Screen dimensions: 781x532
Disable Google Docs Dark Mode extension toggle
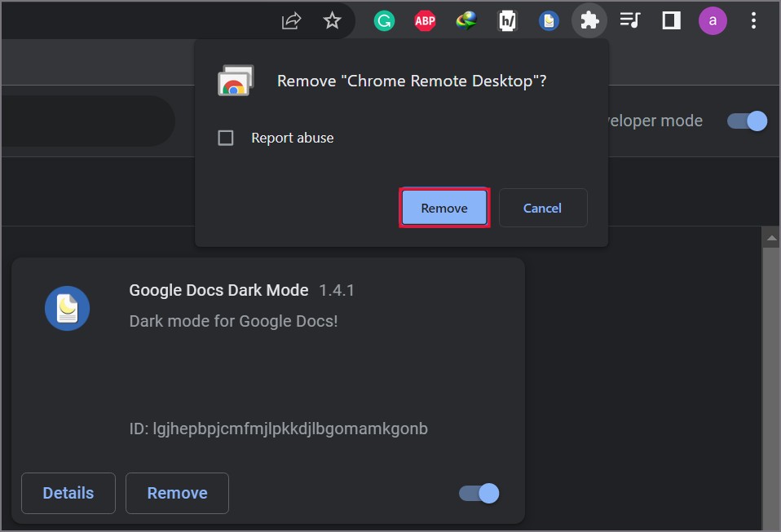[479, 493]
